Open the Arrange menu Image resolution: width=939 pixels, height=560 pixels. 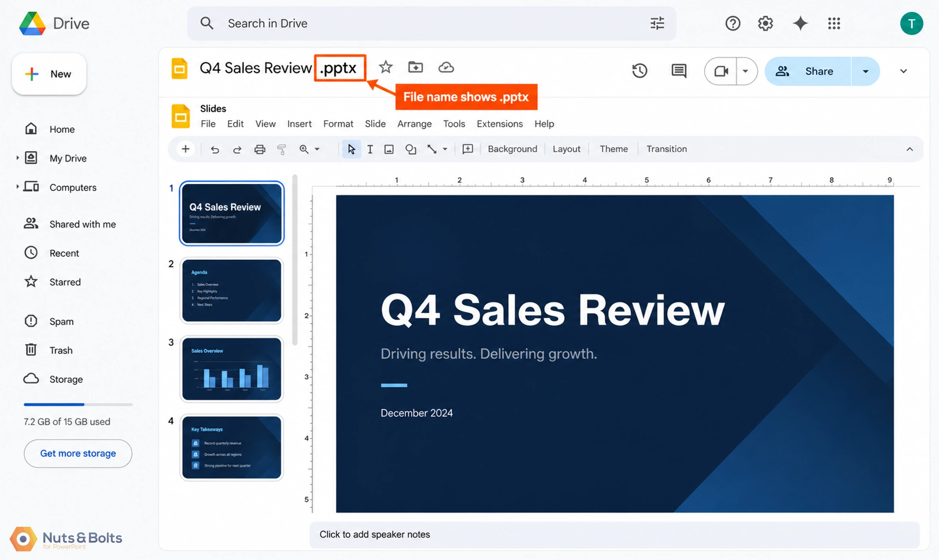pyautogui.click(x=414, y=124)
